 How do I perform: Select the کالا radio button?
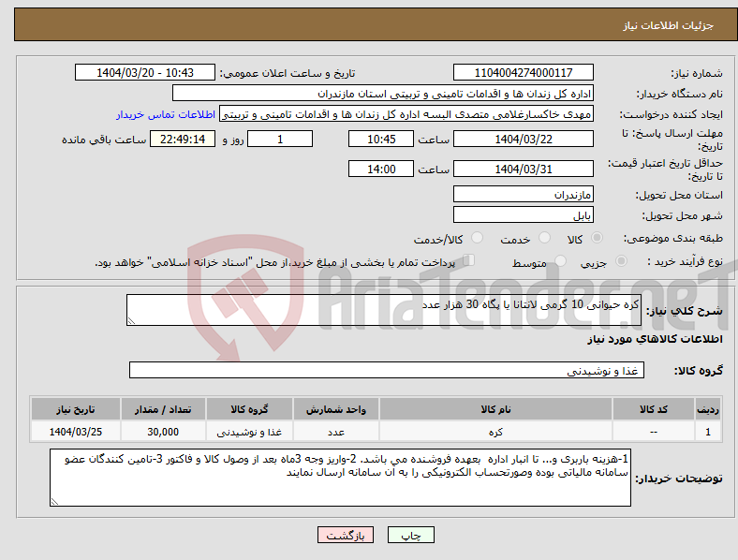[x=597, y=238]
